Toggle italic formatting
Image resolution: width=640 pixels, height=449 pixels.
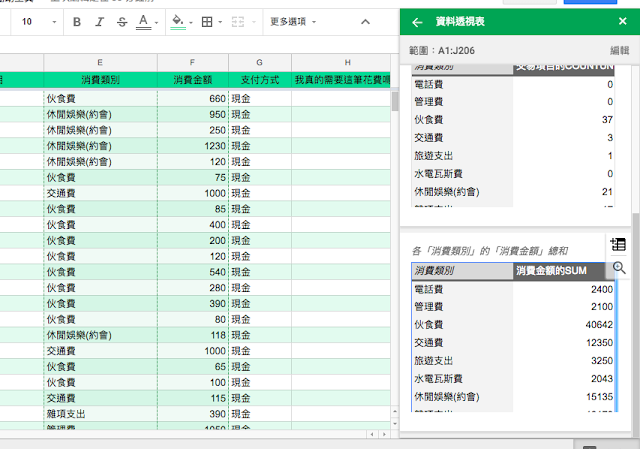coord(100,22)
